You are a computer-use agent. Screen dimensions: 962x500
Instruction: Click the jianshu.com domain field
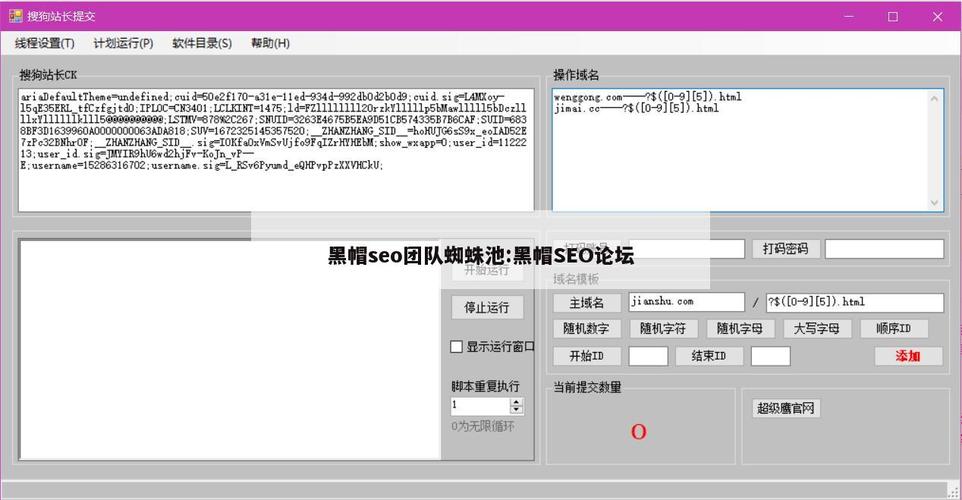(x=687, y=302)
